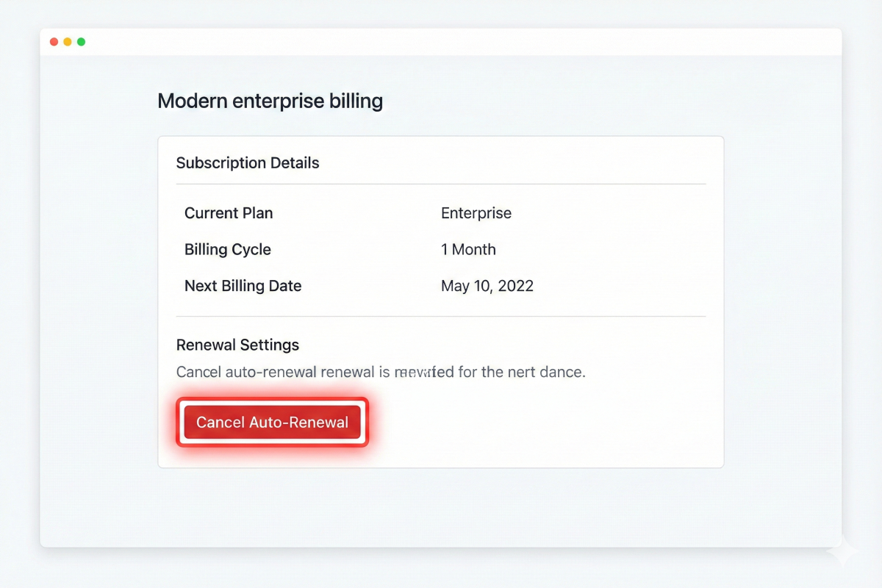Screen dimensions: 882x588
Task: Select the Enterprise plan value
Action: pos(476,213)
